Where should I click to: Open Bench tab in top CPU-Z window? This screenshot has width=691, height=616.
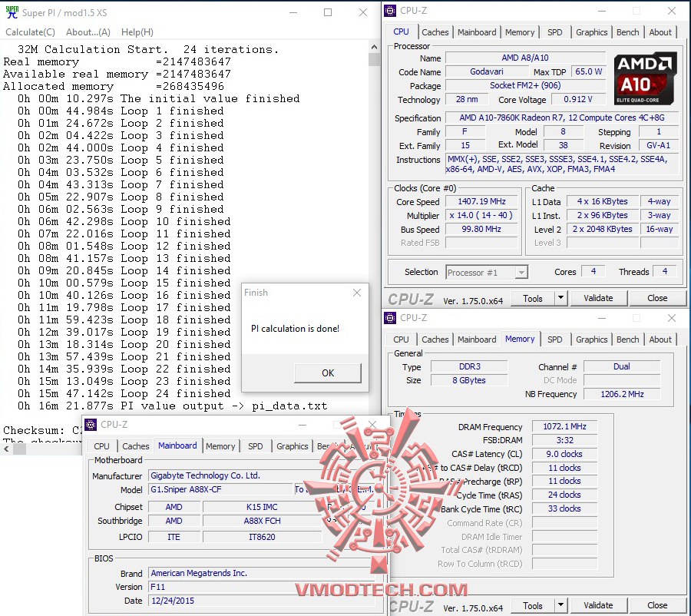tap(627, 32)
